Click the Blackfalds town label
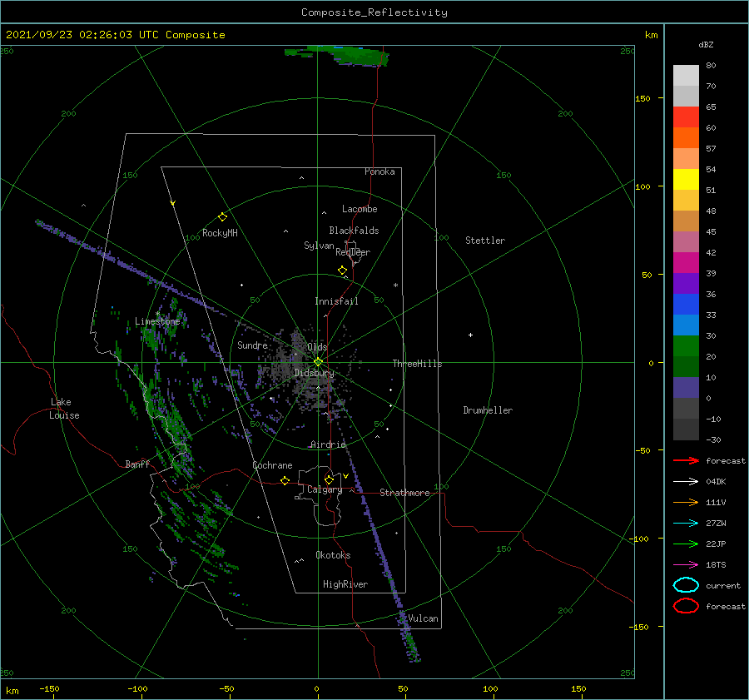Viewport: 749px width, 700px height. tap(354, 231)
